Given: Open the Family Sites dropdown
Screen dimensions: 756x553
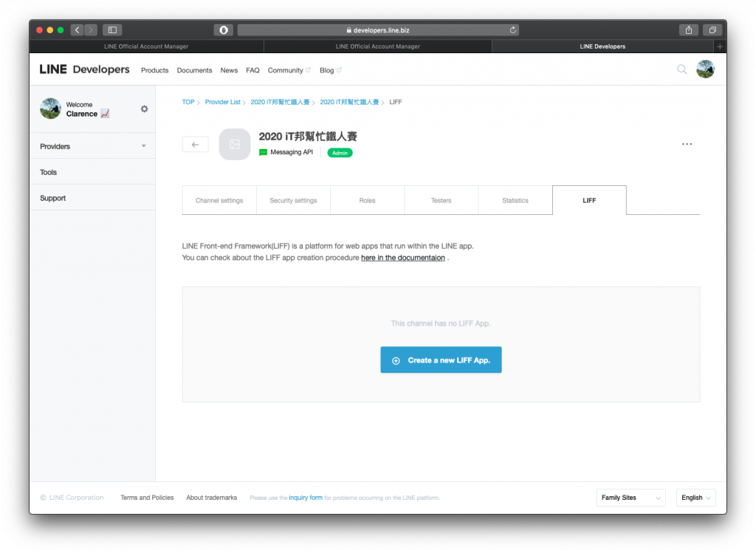Looking at the screenshot, I should tap(630, 498).
